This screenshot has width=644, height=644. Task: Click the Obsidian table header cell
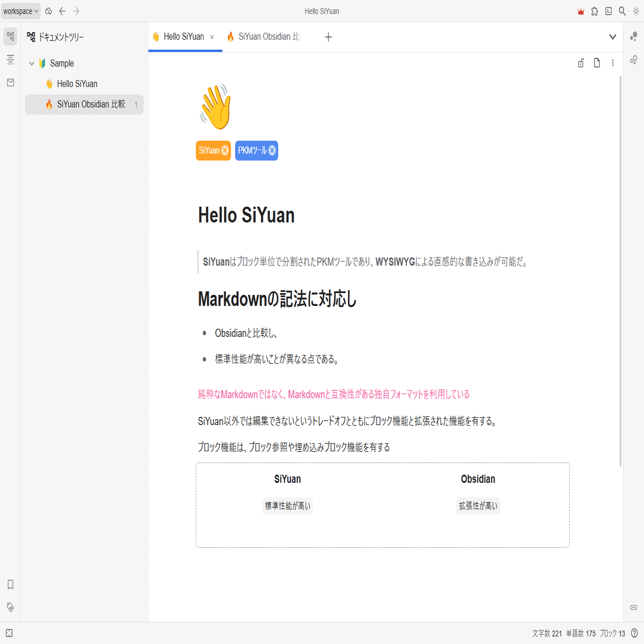(x=478, y=479)
